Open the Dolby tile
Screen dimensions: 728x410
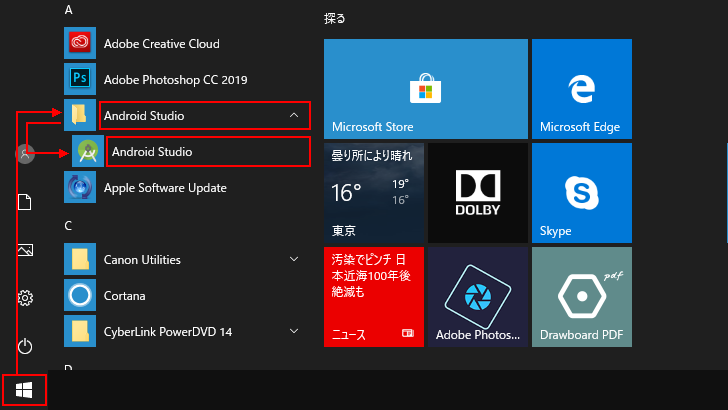coord(478,193)
